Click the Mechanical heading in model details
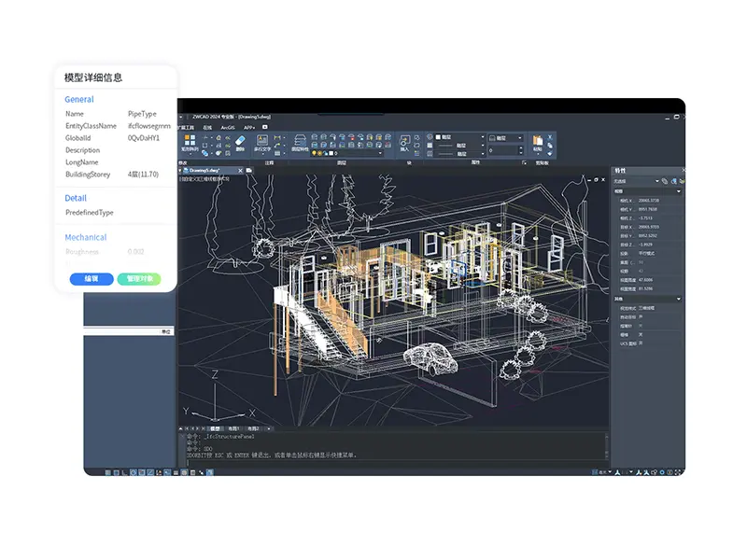 click(x=86, y=237)
